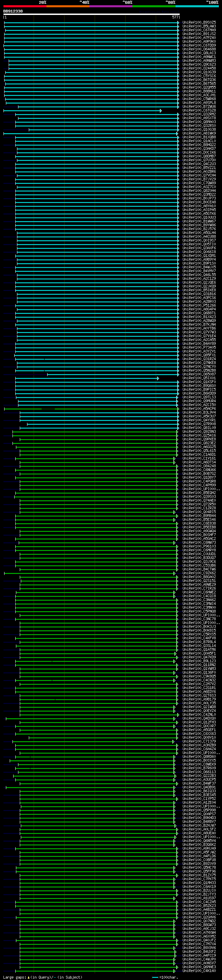Click label UniRef100_A9GWQ4
This screenshot has width=222, height=980.
point(199,531)
